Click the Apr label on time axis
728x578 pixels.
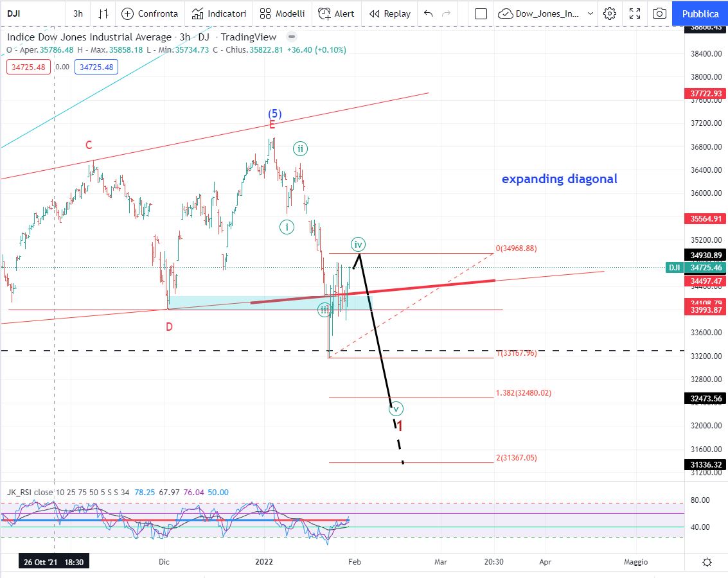coord(545,562)
